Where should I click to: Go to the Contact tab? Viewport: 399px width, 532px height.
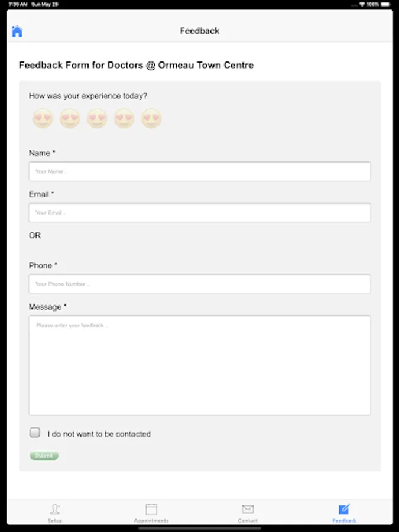pyautogui.click(x=248, y=512)
